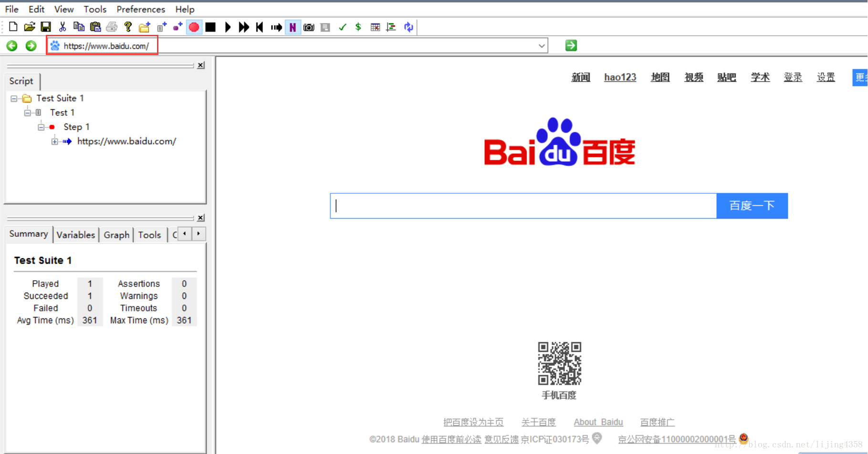868x454 pixels.
Task: Open the 地图 link
Action: (660, 77)
